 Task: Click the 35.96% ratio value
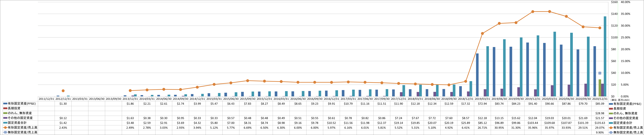(533, 128)
